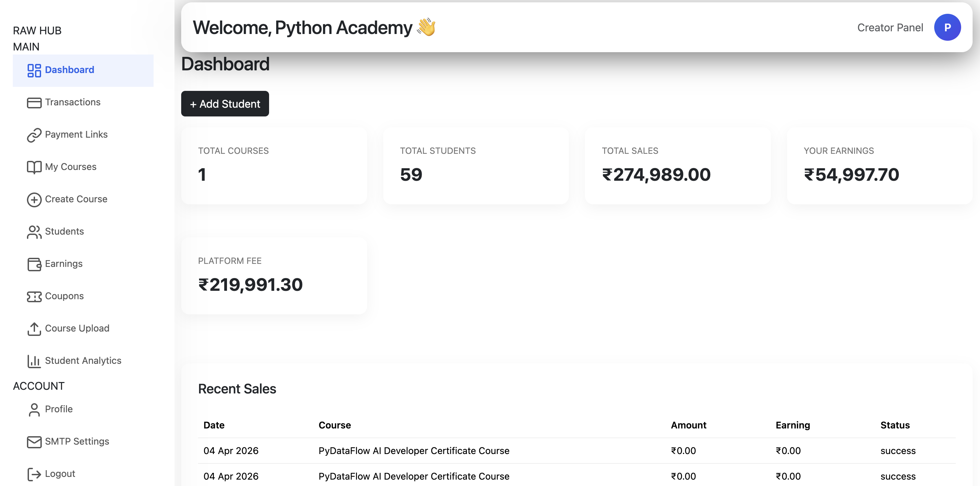Click the Student Analytics bar chart icon
The height and width of the screenshot is (486, 980).
[x=34, y=361]
